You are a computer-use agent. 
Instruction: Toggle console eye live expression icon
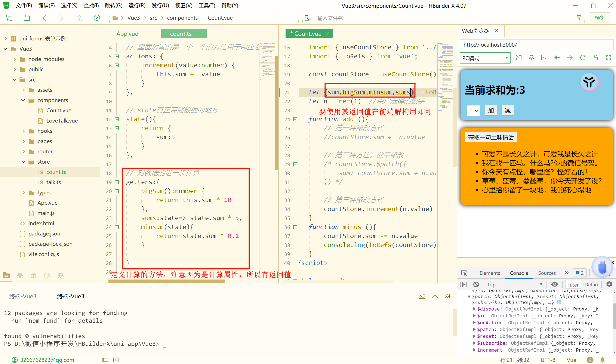pos(554,284)
